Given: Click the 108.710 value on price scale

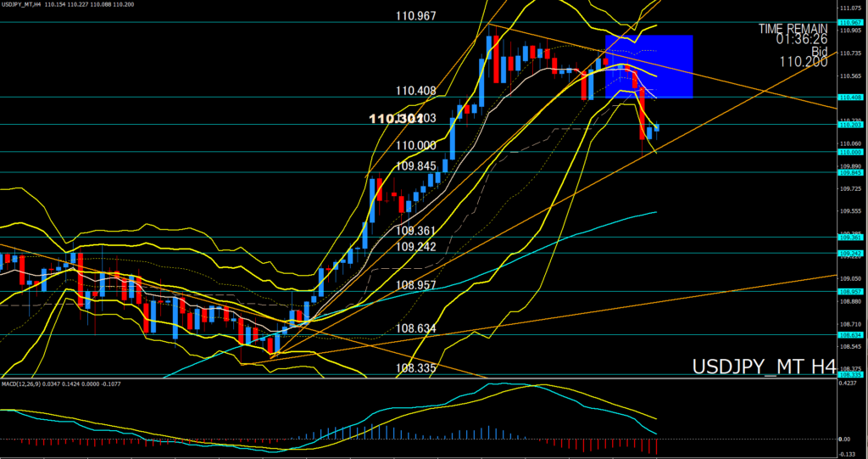Looking at the screenshot, I should point(849,324).
